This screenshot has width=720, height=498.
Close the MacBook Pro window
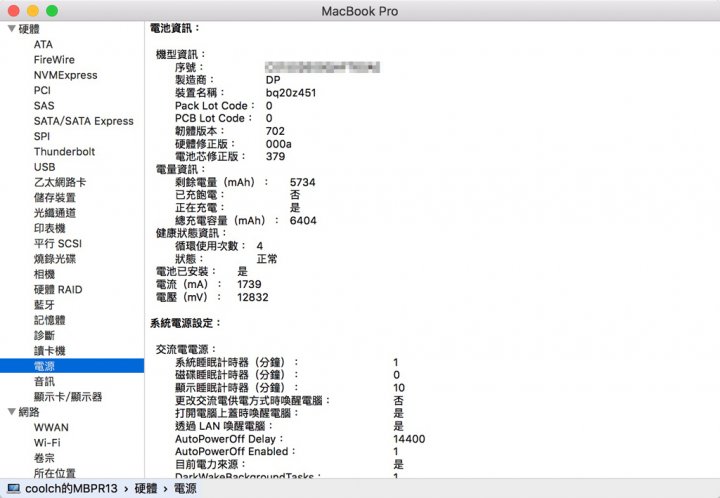click(x=14, y=11)
